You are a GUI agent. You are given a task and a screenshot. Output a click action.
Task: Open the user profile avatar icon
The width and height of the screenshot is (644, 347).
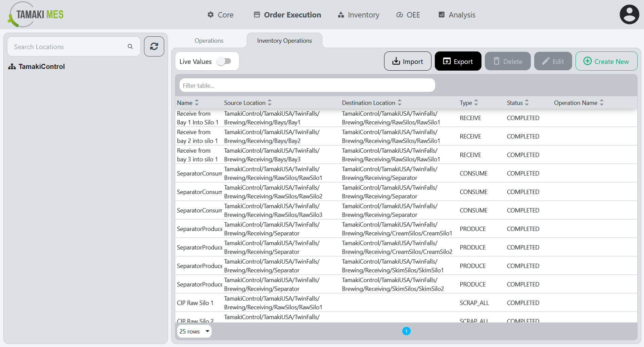click(x=629, y=14)
